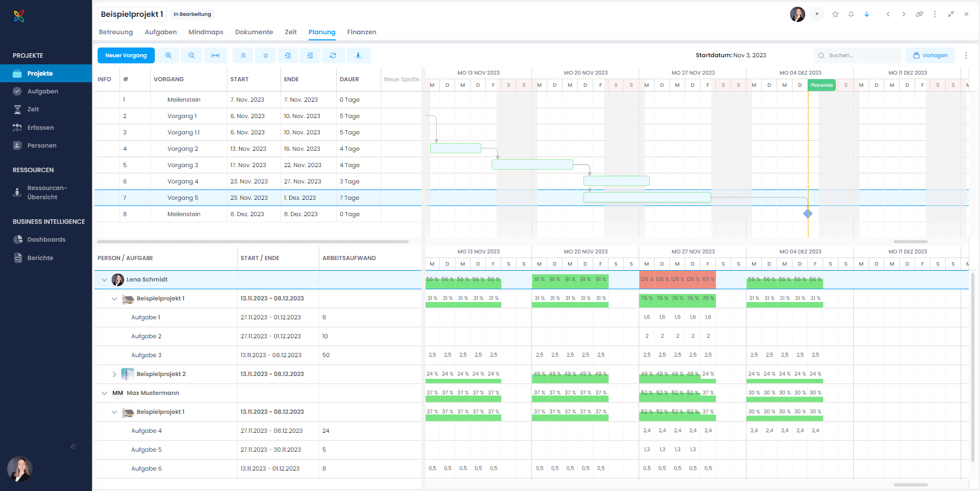Open the Dokumente tab

point(254,32)
